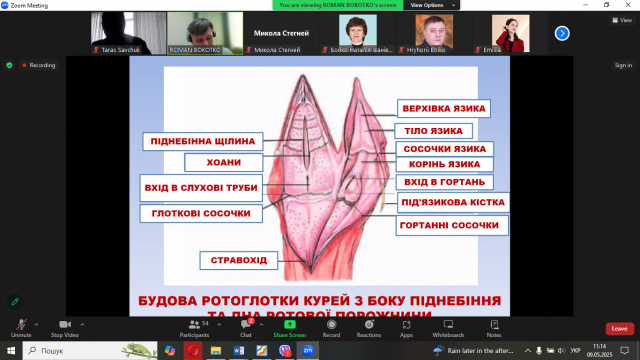The image size is (640, 360).
Task: Unmute the microphone
Action: 21,328
